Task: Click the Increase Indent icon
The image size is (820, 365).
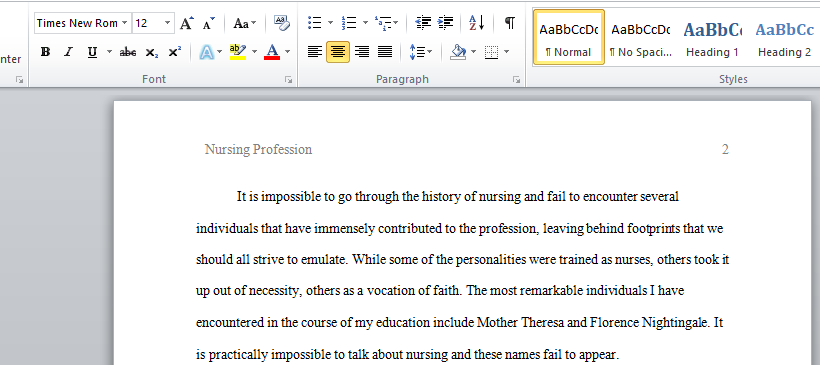Action: point(445,22)
